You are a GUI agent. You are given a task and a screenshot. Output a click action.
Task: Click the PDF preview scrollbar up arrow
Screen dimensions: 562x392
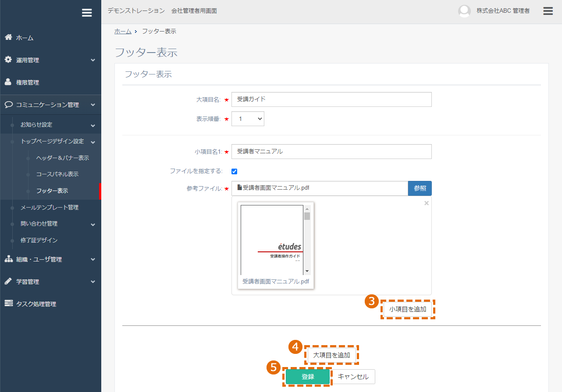(307, 208)
